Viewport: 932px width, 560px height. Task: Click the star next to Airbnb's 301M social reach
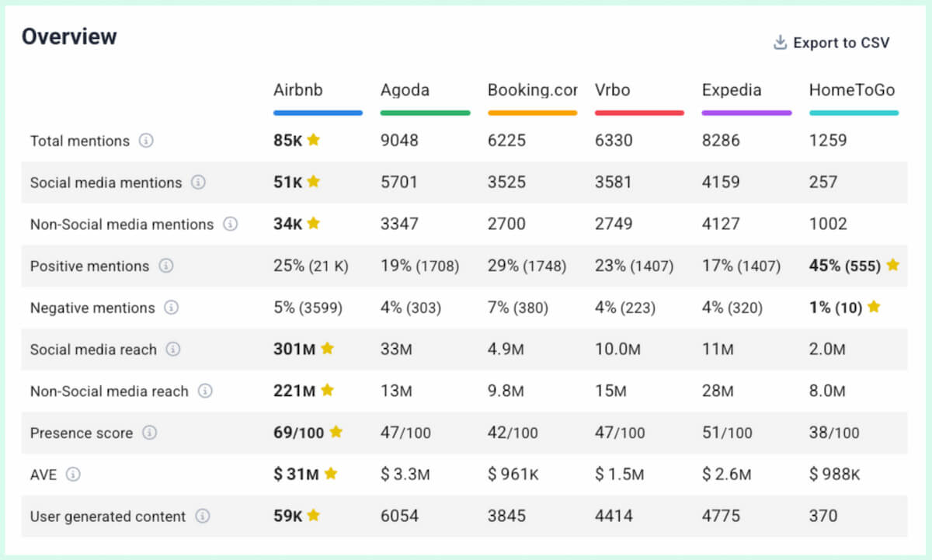tap(325, 349)
